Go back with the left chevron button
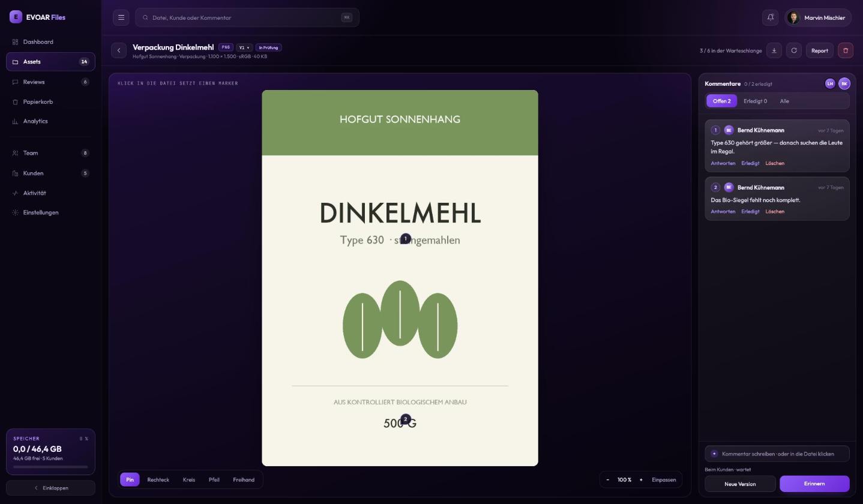The width and height of the screenshot is (863, 504). point(119,50)
